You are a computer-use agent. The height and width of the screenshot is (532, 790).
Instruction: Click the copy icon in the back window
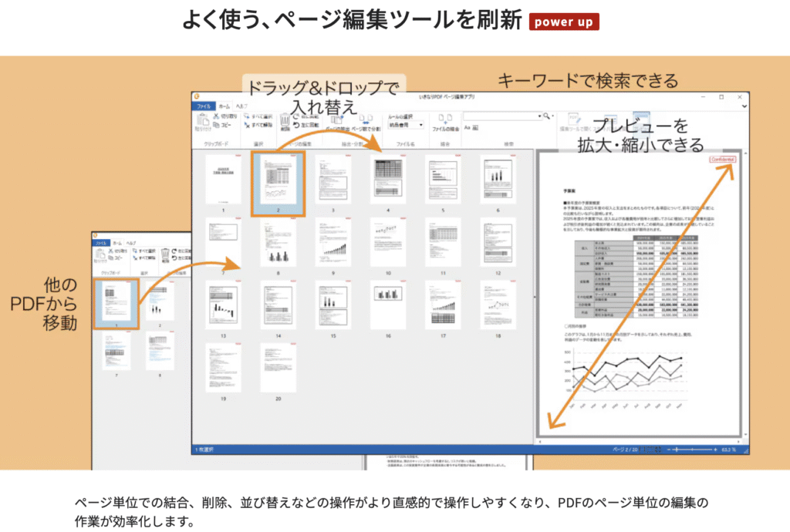(111, 258)
